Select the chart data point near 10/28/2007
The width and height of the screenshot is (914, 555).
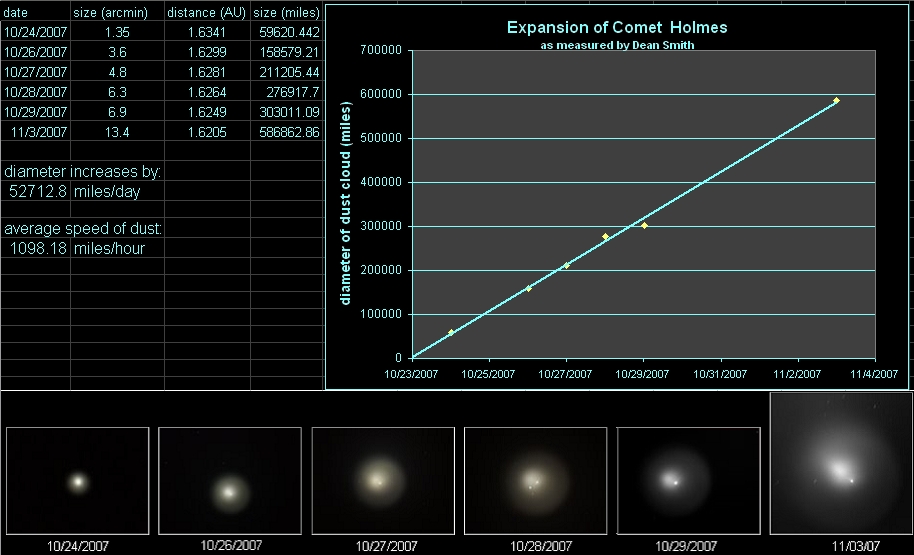tap(605, 237)
